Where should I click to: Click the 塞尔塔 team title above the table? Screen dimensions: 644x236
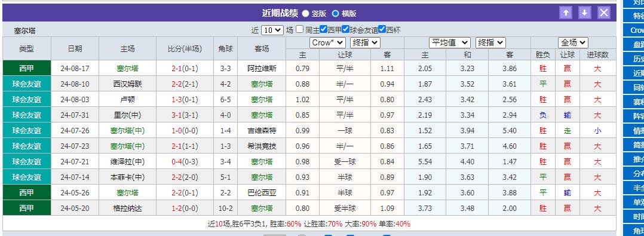pos(24,31)
